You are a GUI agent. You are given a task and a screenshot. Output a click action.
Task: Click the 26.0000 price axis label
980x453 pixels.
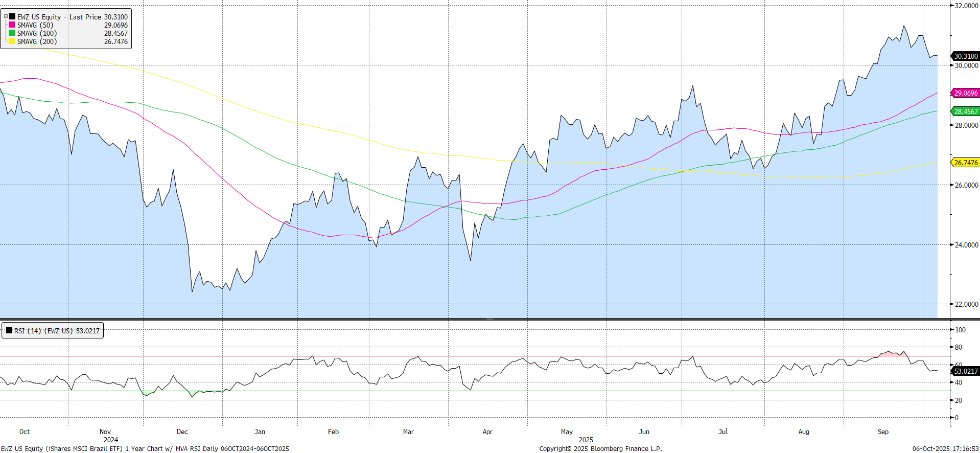967,185
